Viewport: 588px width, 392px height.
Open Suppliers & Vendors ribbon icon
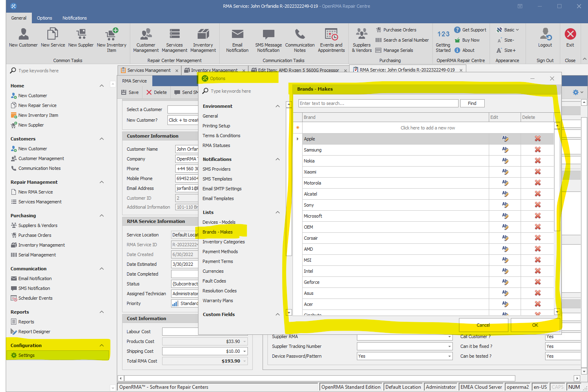coord(362,40)
